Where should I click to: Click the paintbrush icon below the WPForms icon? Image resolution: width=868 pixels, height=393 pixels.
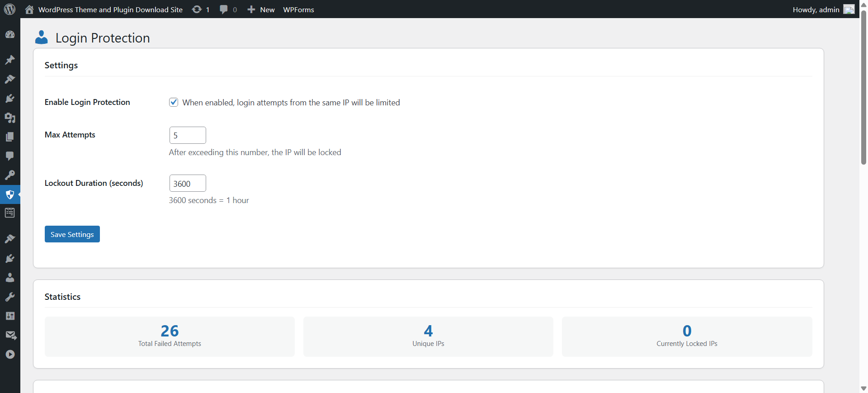pyautogui.click(x=10, y=239)
